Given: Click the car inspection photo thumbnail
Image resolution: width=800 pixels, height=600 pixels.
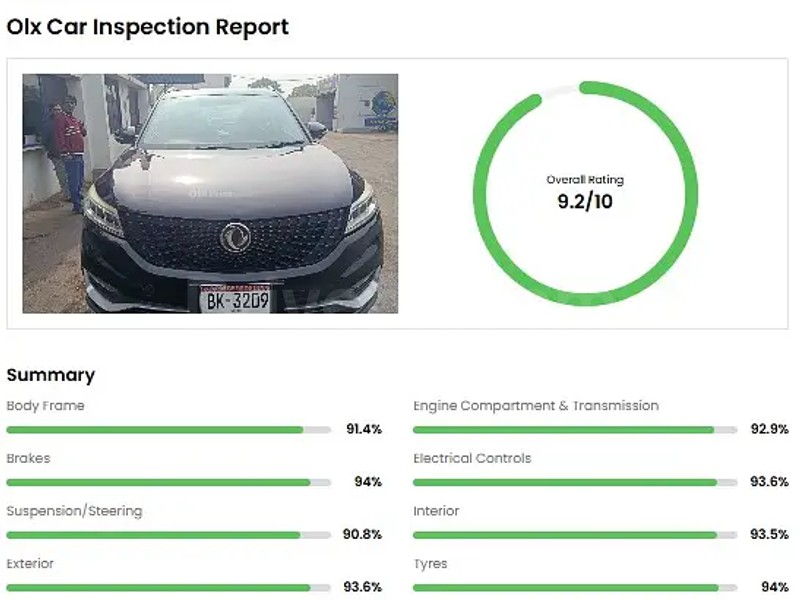Looking at the screenshot, I should [210, 193].
